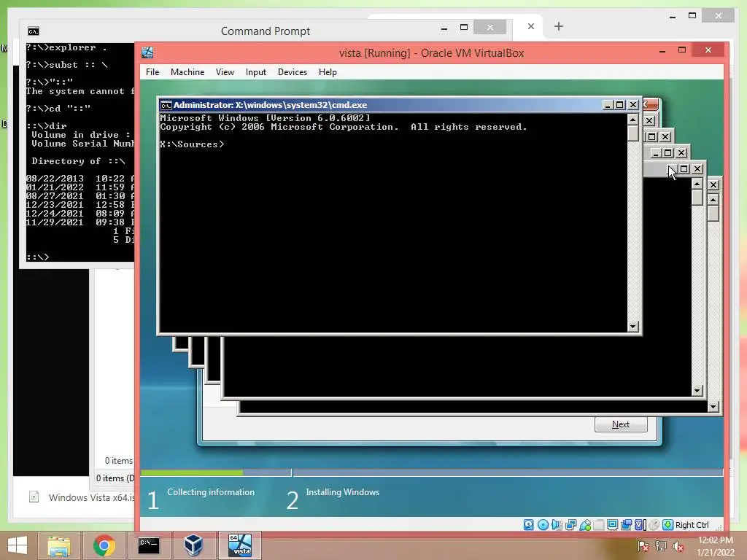Click the muted volume tray icon

pyautogui.click(x=678, y=546)
